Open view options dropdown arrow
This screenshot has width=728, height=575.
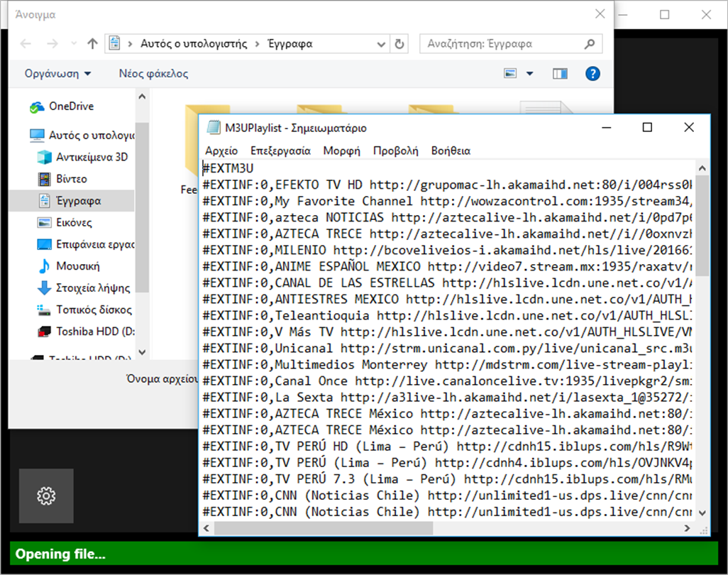530,73
